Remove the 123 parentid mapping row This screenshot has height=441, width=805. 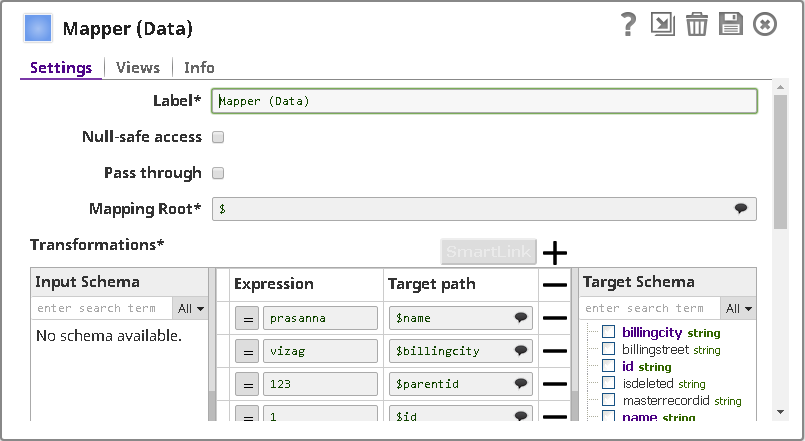pyautogui.click(x=555, y=384)
